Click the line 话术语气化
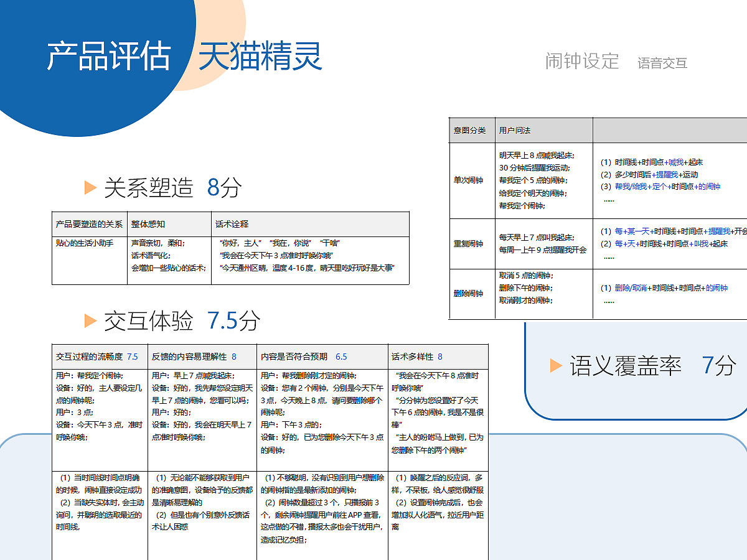Viewport: 747px width, 560px height. point(150,256)
